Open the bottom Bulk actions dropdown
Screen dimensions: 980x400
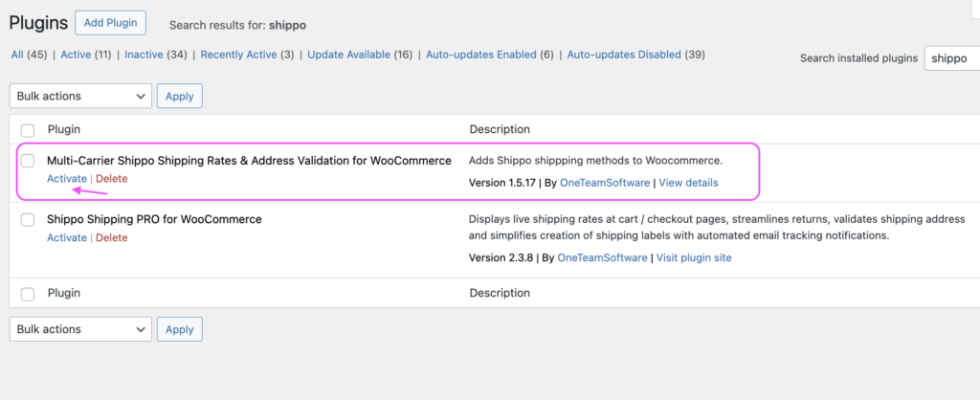[x=80, y=329]
